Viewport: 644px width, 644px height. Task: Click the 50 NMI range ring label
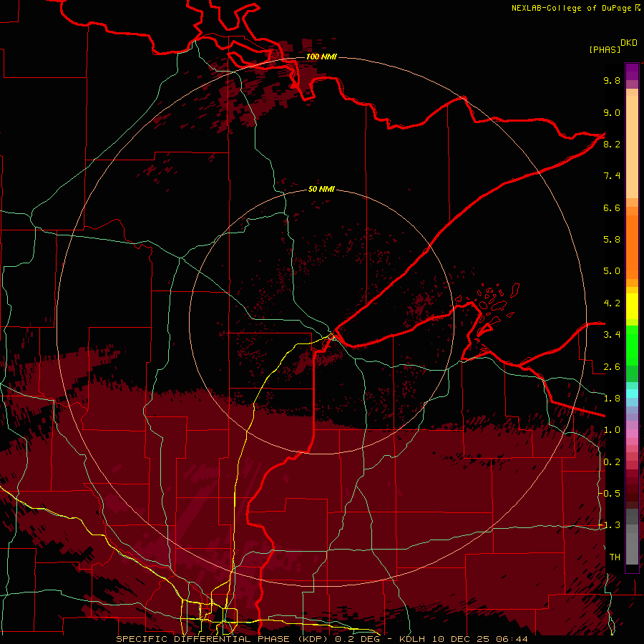(x=321, y=189)
